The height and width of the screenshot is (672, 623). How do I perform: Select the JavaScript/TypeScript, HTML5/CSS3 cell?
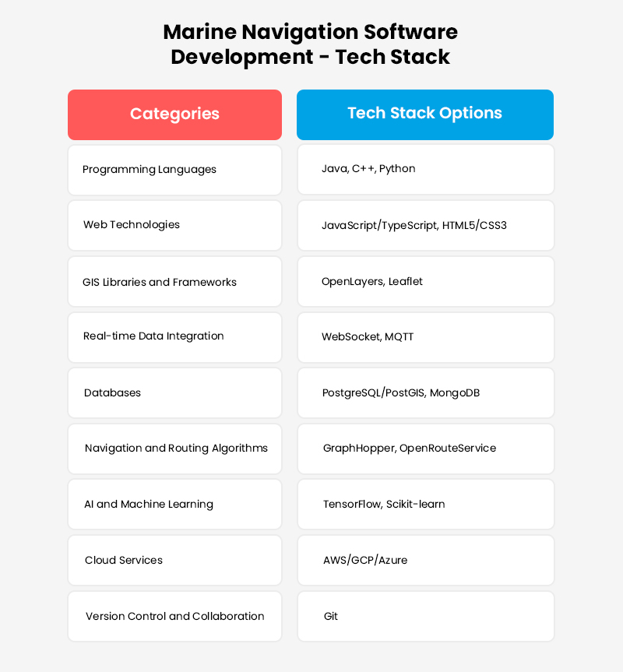(425, 225)
